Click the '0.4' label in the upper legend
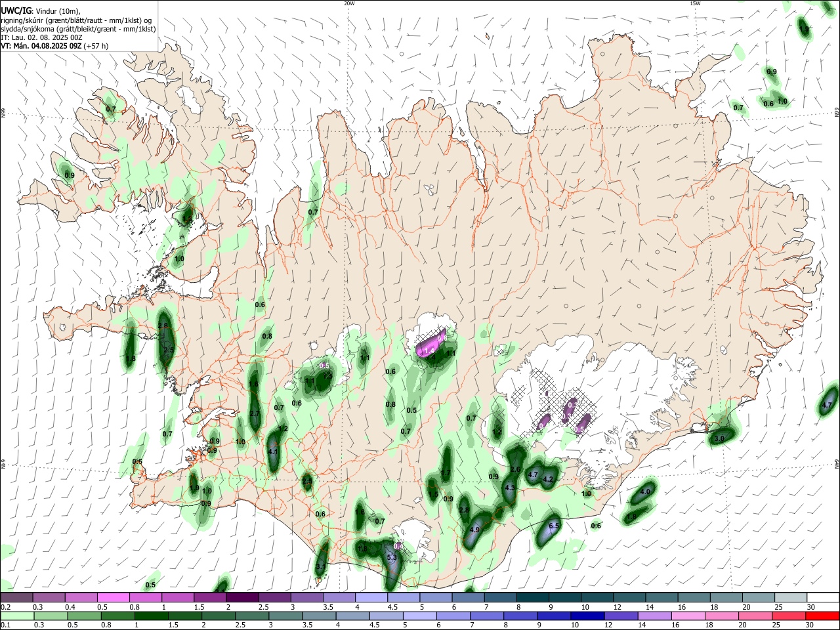840x630 pixels. [70, 607]
